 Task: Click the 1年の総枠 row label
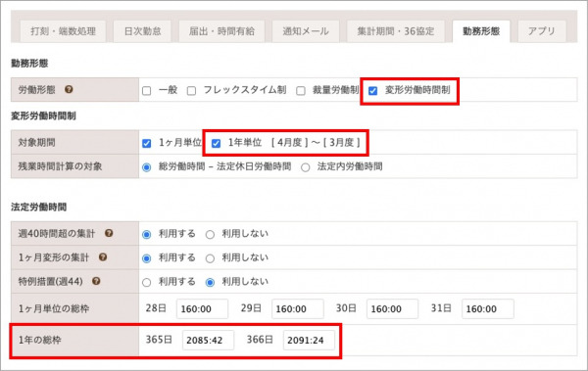tap(40, 340)
